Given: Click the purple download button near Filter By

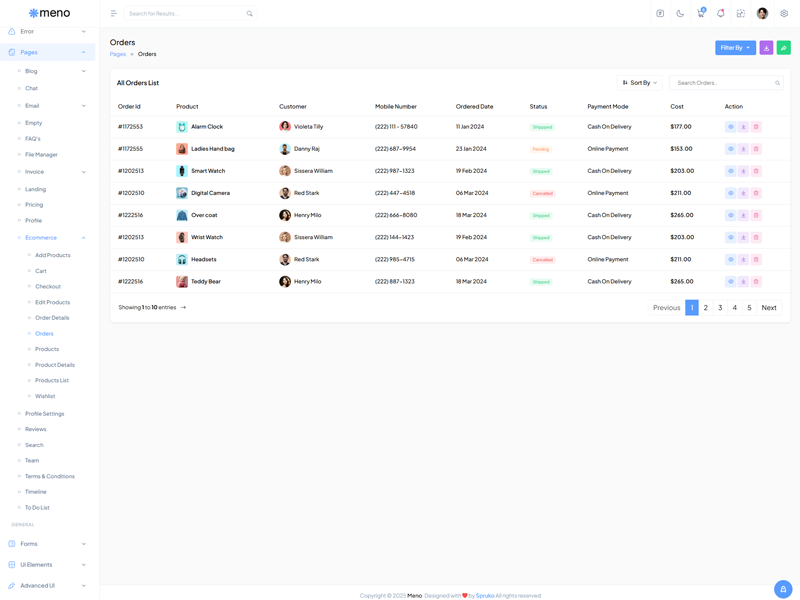Looking at the screenshot, I should 766,48.
